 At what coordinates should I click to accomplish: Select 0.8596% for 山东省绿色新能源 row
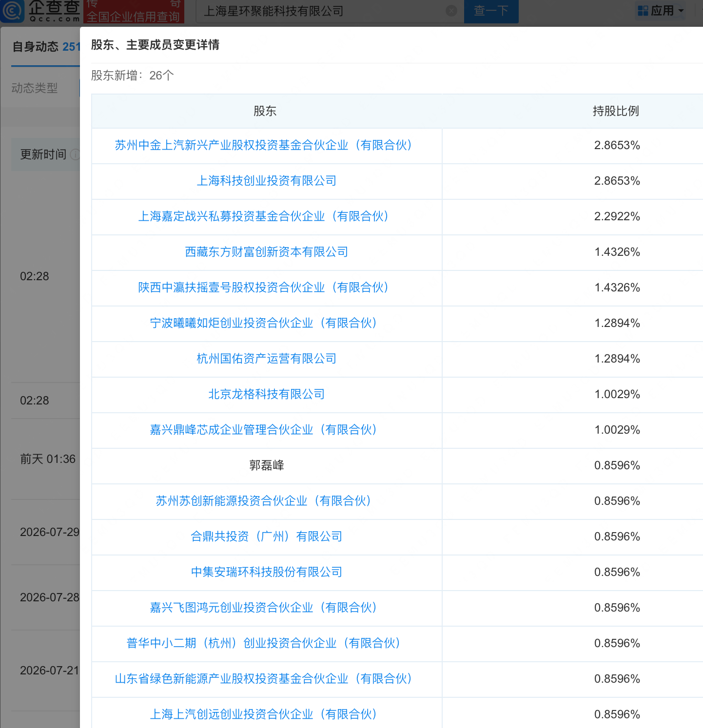(x=617, y=679)
